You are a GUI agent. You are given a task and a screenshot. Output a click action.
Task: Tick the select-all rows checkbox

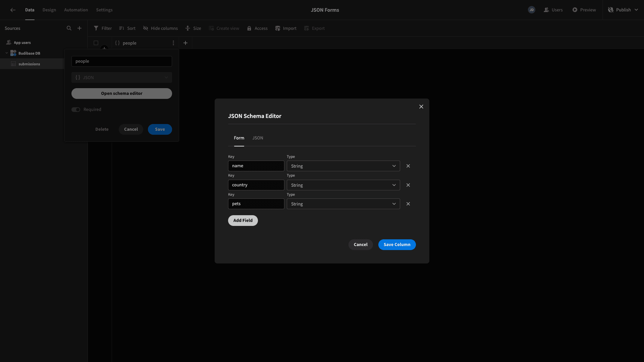[x=96, y=43]
